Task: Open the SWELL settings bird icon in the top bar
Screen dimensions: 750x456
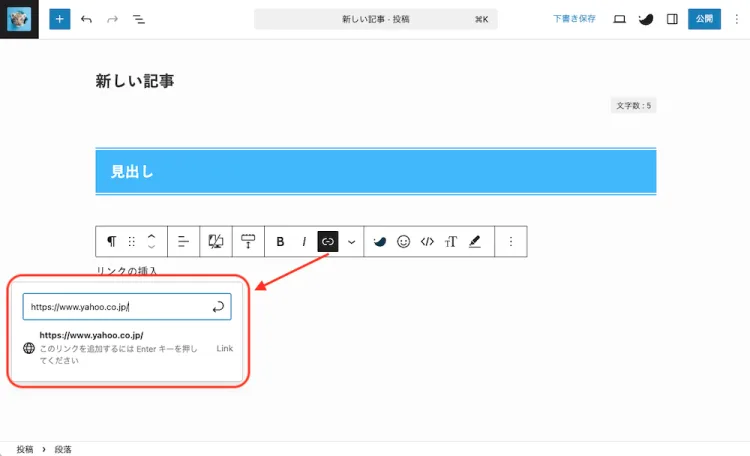Action: [x=646, y=19]
